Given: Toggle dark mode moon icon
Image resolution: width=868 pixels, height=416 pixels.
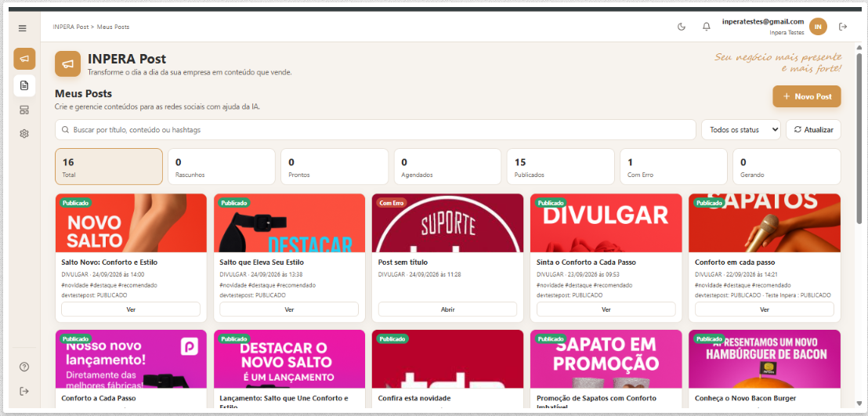Looking at the screenshot, I should point(682,27).
